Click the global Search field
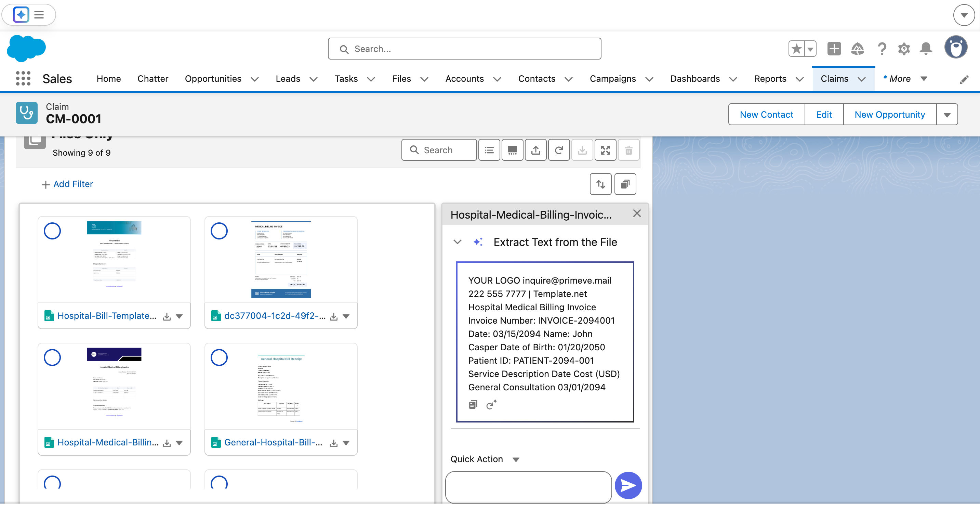This screenshot has height=507, width=980. [464, 49]
